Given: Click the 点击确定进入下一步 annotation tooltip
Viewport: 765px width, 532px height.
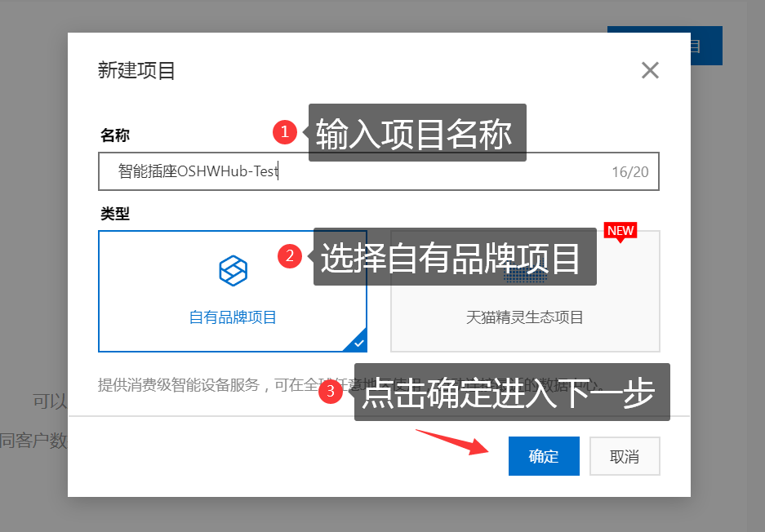Looking at the screenshot, I should (x=512, y=392).
